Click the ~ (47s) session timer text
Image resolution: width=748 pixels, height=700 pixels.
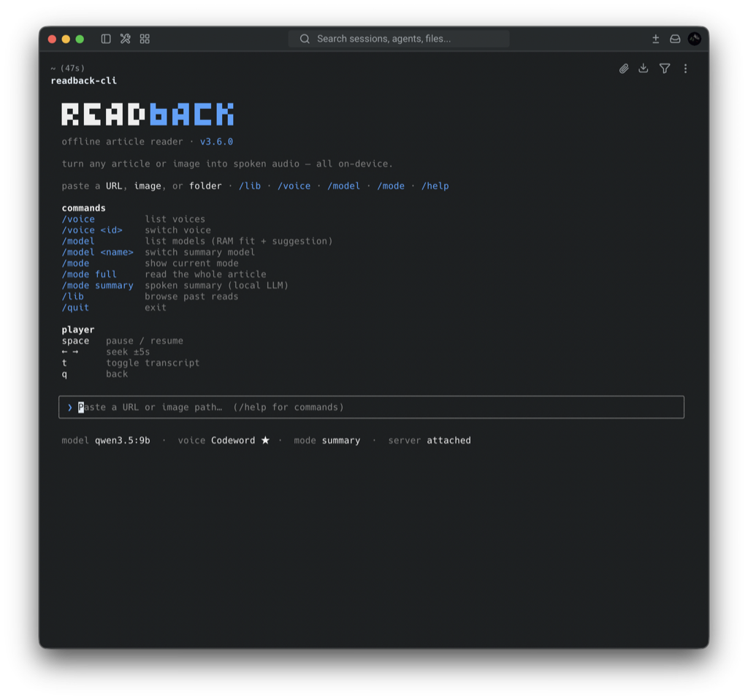(x=67, y=68)
